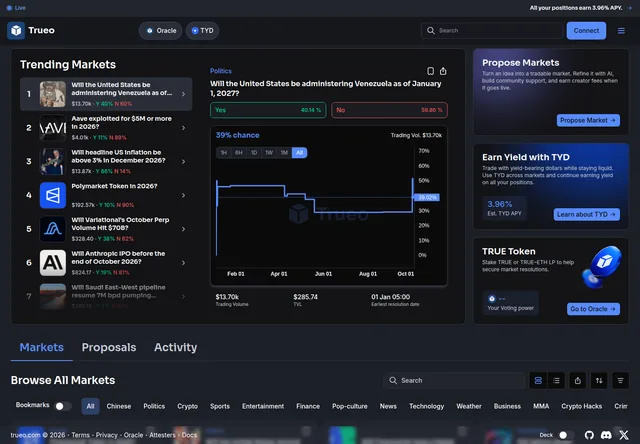Image resolution: width=640 pixels, height=444 pixels.
Task: Expand the Variational Perp Volume chevron
Action: pos(183,229)
